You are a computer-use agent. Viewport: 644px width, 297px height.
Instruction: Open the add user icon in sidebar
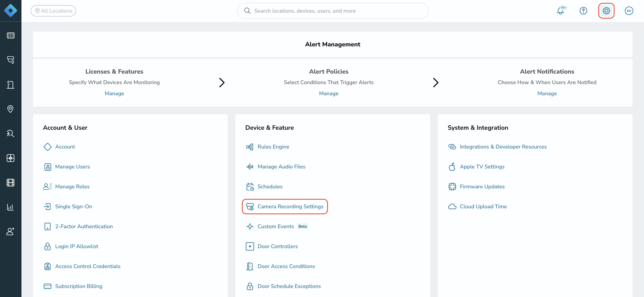point(11,231)
